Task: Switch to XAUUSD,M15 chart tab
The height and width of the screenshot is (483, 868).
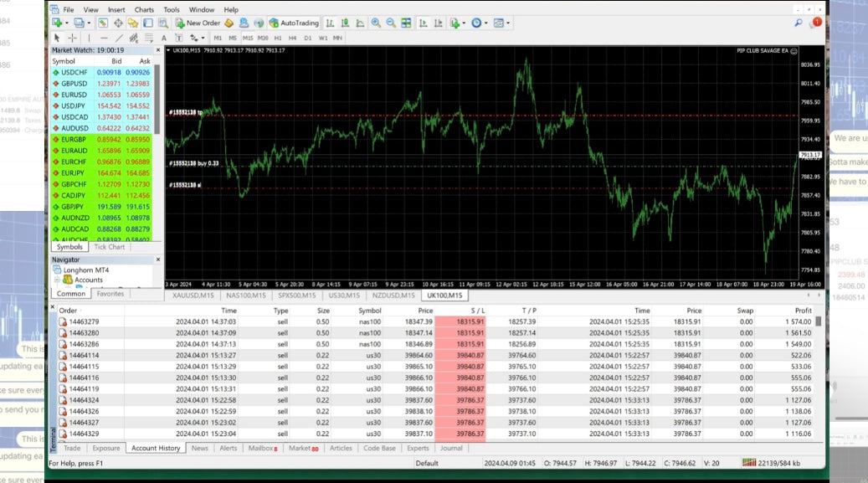Action: point(193,295)
